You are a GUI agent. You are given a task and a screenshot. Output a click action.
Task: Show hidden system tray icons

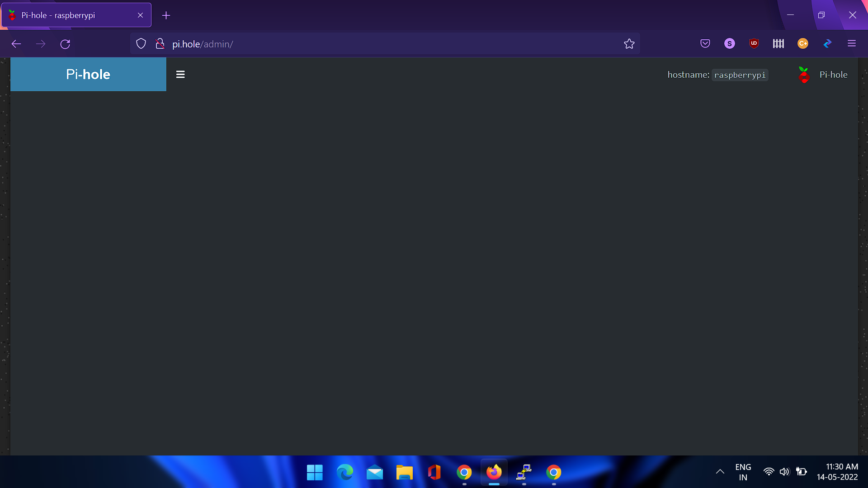tap(720, 472)
